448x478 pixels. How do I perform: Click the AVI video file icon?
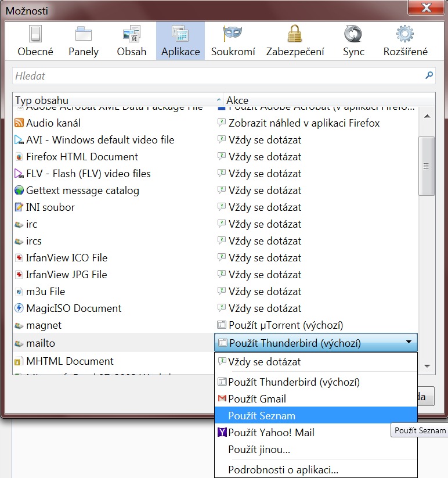[x=19, y=140]
